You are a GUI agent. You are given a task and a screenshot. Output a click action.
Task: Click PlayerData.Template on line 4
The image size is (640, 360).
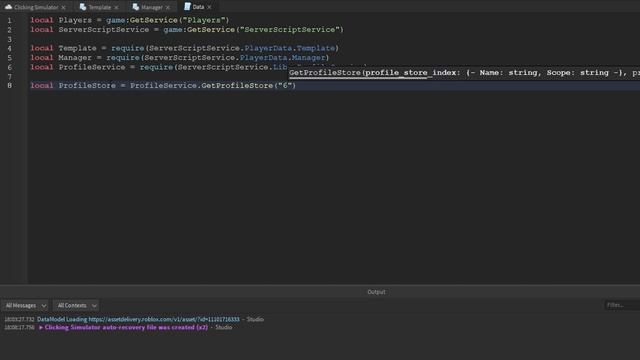click(x=290, y=48)
